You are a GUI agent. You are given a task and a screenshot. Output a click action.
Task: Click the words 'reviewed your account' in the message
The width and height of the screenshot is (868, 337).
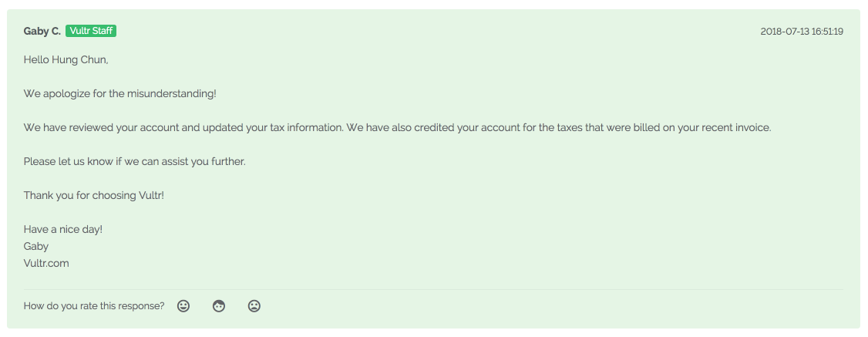pos(110,127)
